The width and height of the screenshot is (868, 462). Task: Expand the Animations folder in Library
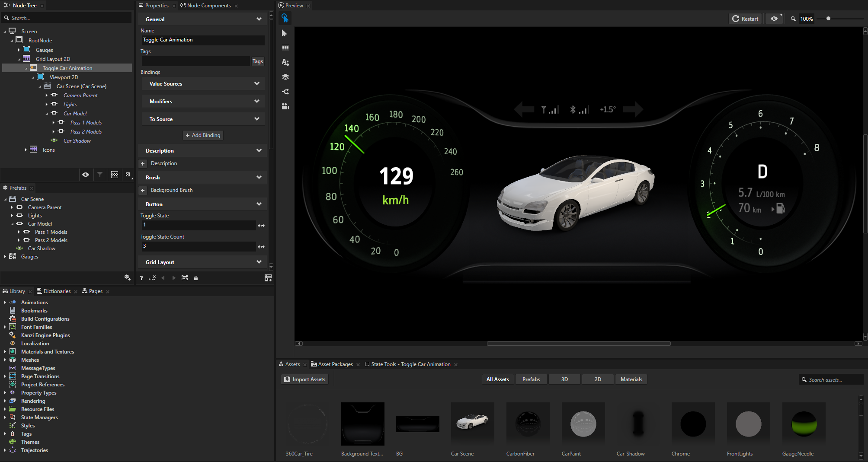pyautogui.click(x=5, y=303)
